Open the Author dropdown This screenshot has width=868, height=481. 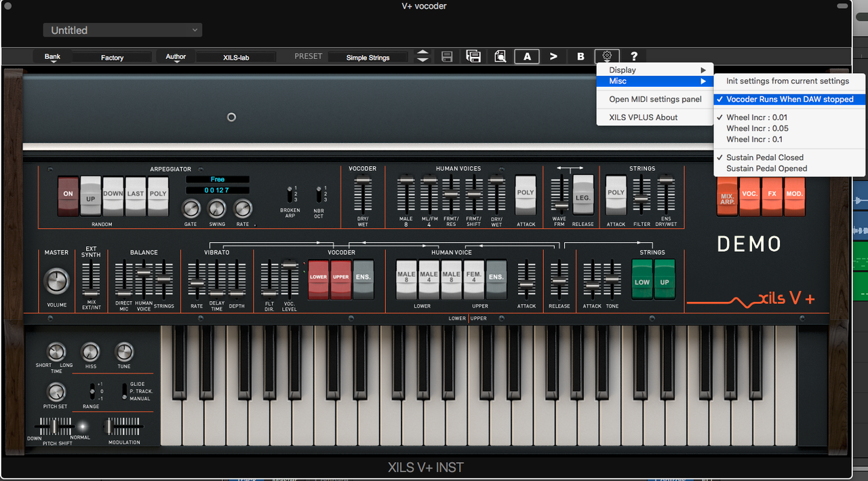tap(176, 58)
